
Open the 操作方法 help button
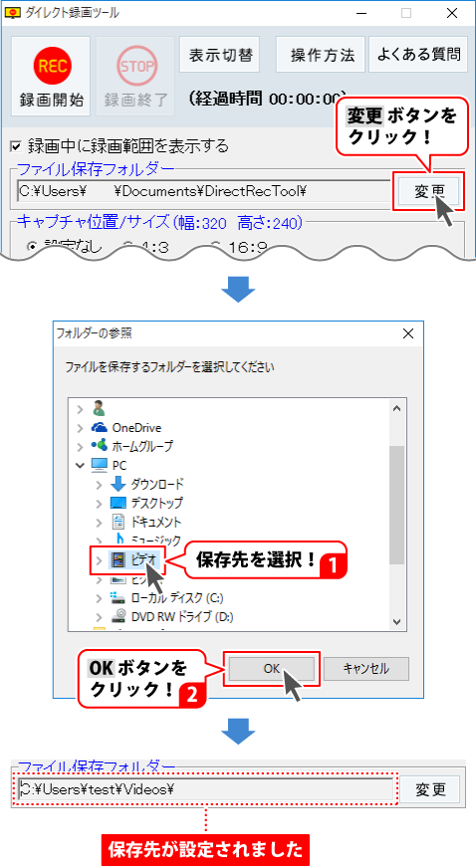321,55
